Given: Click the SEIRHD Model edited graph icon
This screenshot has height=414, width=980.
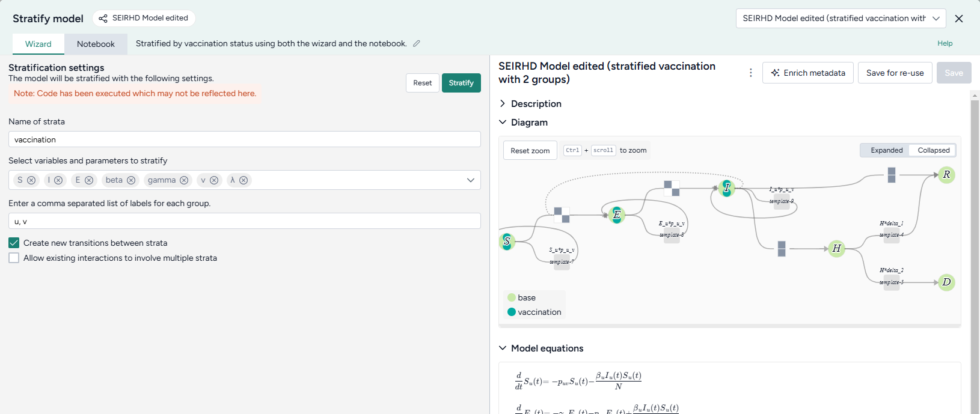Looking at the screenshot, I should tap(103, 19).
